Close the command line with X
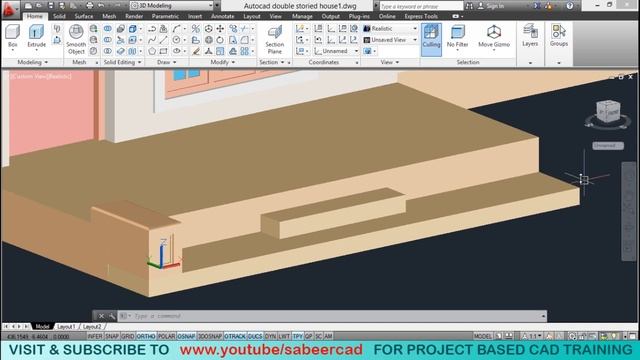 pos(101,316)
